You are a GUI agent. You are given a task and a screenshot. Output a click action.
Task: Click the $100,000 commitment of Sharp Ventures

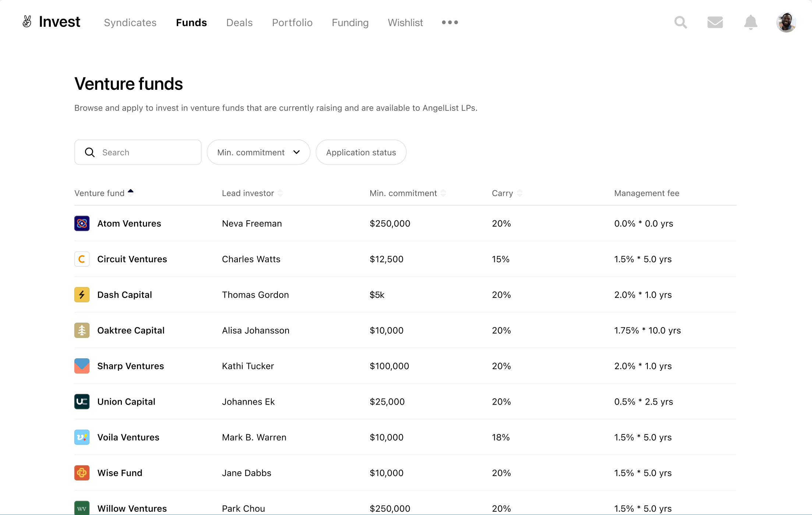(x=389, y=366)
